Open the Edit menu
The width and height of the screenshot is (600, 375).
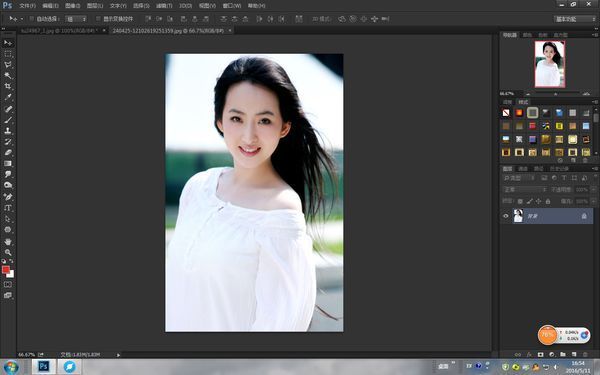[50, 6]
